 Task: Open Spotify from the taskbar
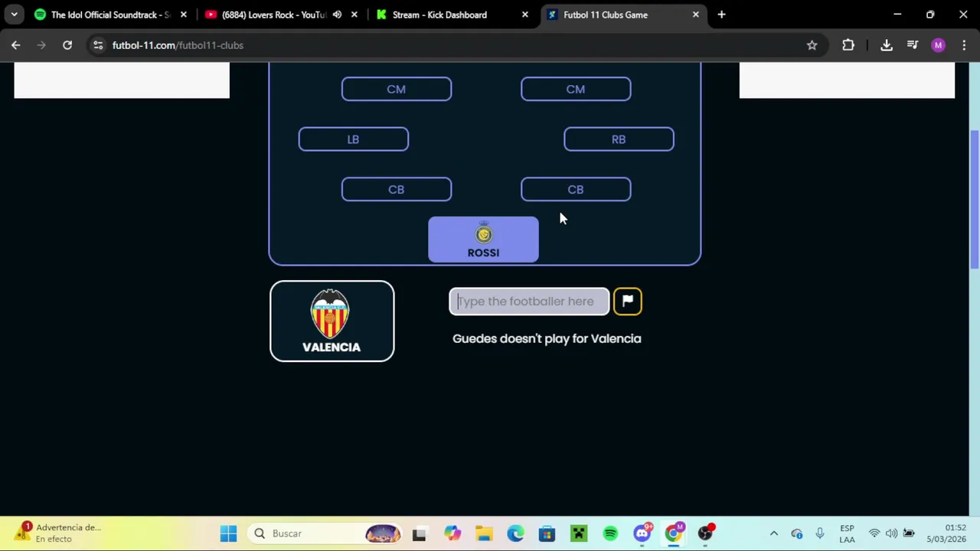(x=610, y=533)
